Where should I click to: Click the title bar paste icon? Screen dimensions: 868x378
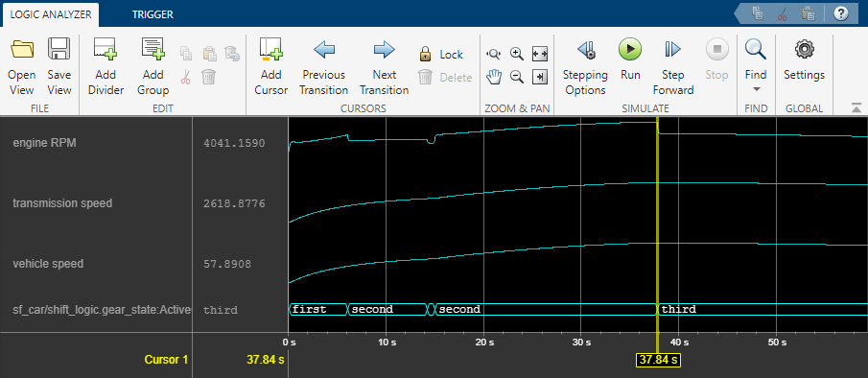809,13
